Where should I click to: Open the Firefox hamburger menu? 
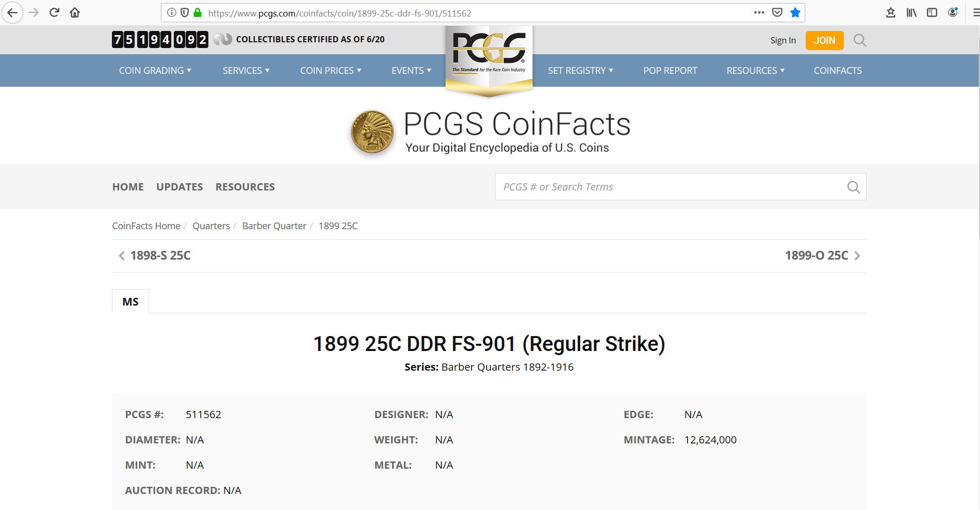975,13
